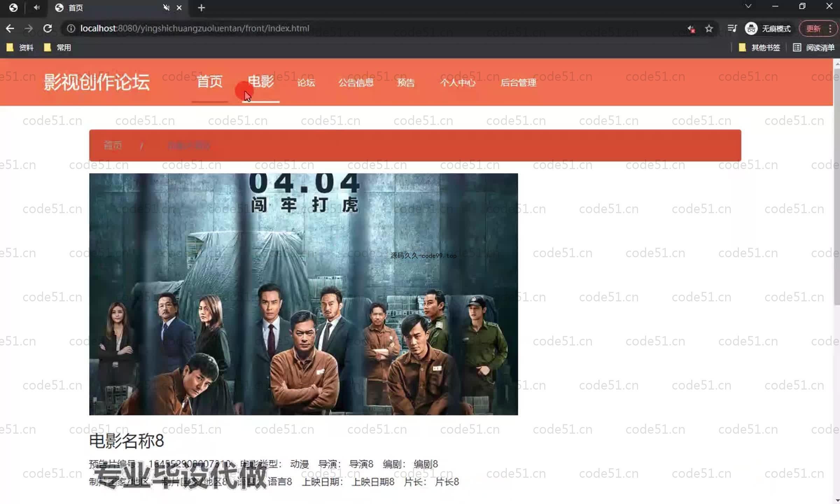Click the 首页 breadcrumb link
Screen dimensions: 840x504
[113, 145]
